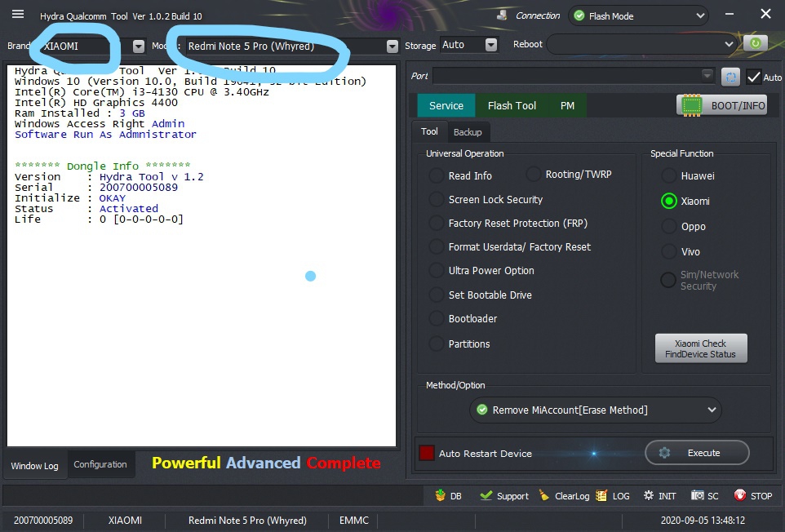Switch to Configuration tab
The width and height of the screenshot is (785, 532).
tap(100, 464)
